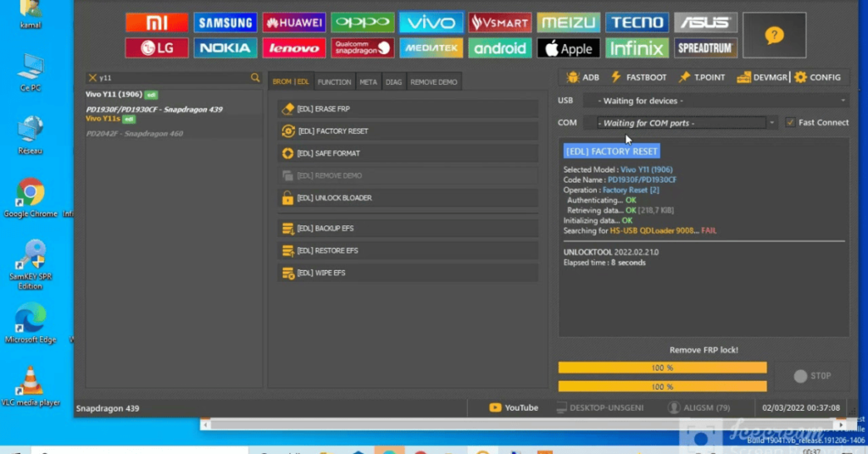Select the Apple brand logo
The width and height of the screenshot is (868, 454).
click(x=569, y=48)
